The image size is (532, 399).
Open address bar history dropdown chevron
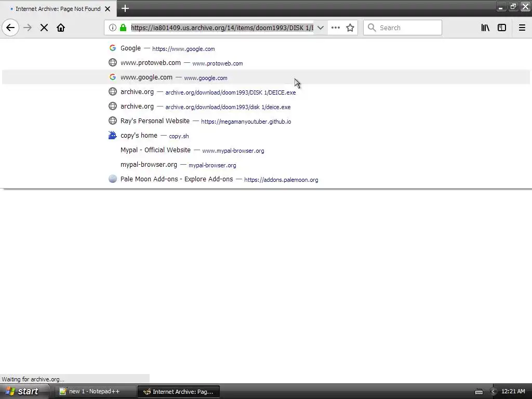coord(320,28)
